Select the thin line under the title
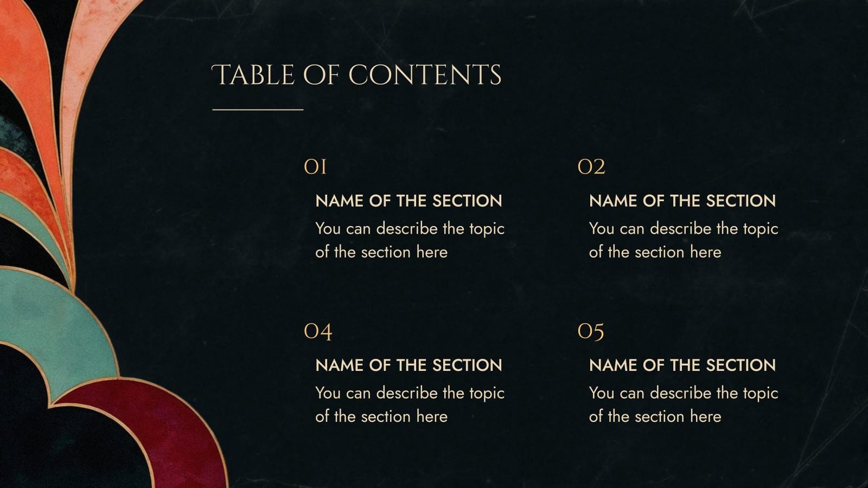 [258, 110]
